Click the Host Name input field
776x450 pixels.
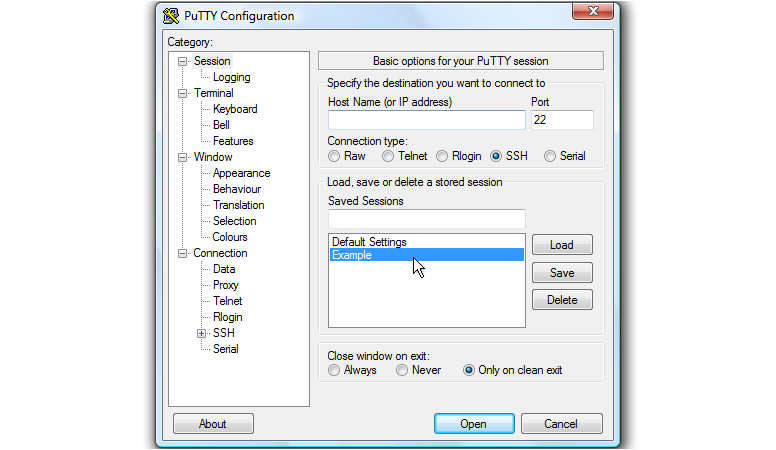pos(426,120)
